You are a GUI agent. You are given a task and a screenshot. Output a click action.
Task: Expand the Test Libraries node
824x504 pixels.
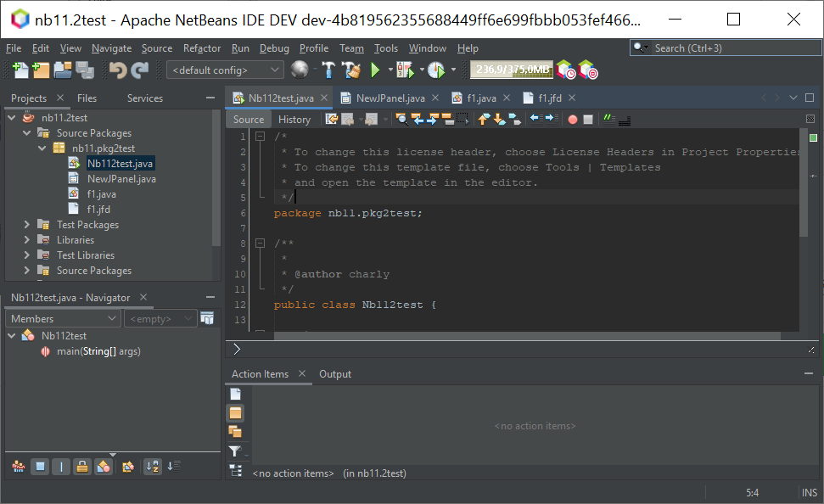point(27,255)
